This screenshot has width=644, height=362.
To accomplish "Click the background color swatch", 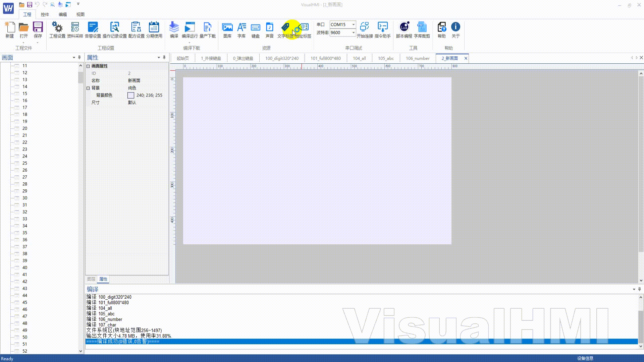I will [131, 95].
